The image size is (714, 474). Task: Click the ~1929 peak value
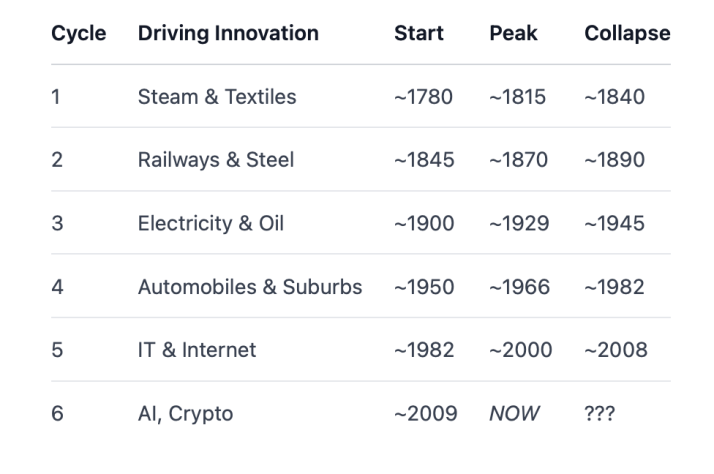[x=519, y=224]
